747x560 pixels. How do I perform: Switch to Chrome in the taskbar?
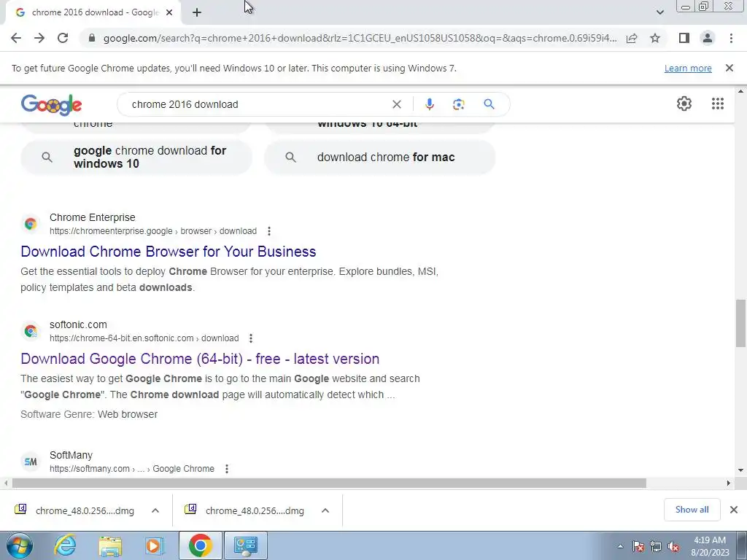click(x=200, y=545)
